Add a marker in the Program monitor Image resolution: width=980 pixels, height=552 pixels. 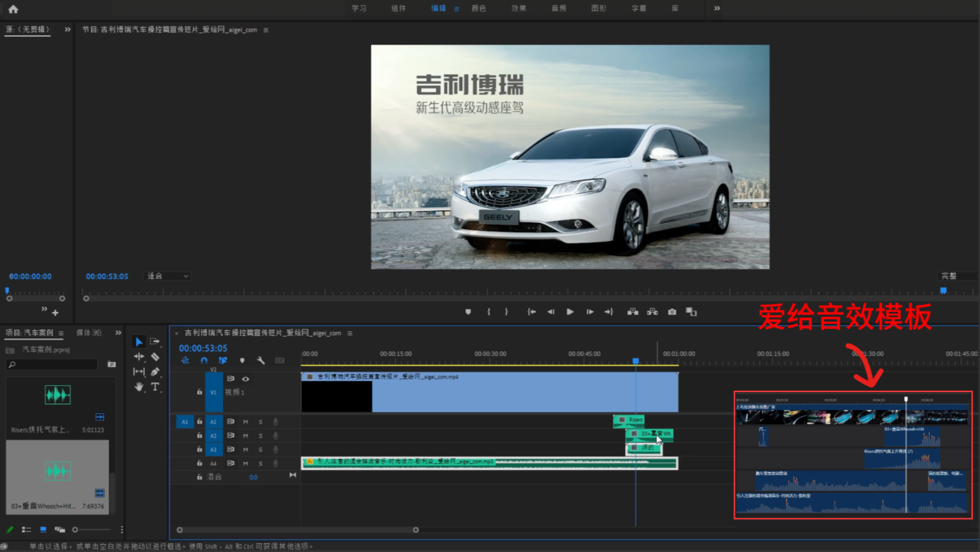[x=468, y=312]
